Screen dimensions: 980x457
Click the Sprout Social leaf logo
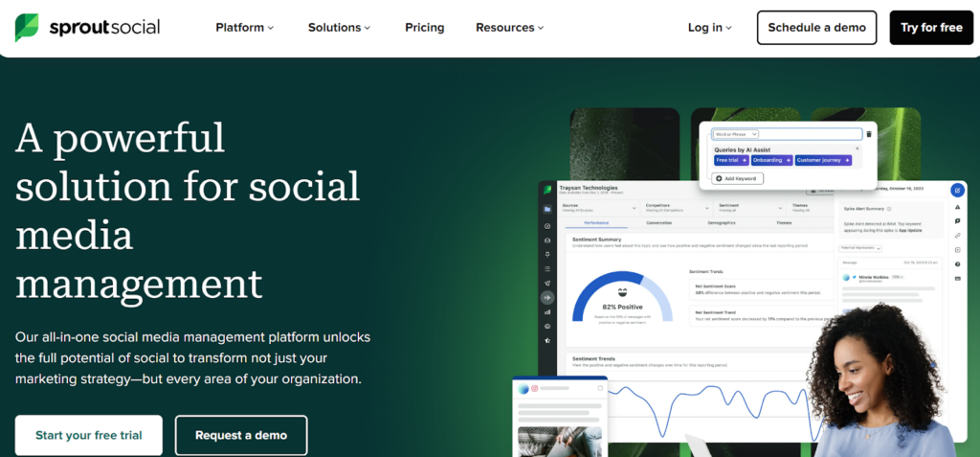(x=27, y=28)
